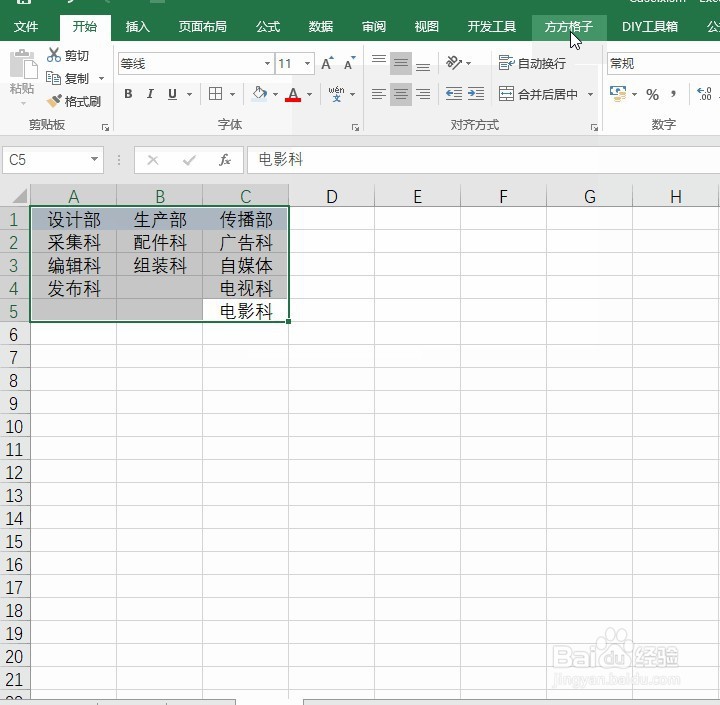Open the number format dropdown (常规)
Screen dimensions: 720x705
point(663,63)
